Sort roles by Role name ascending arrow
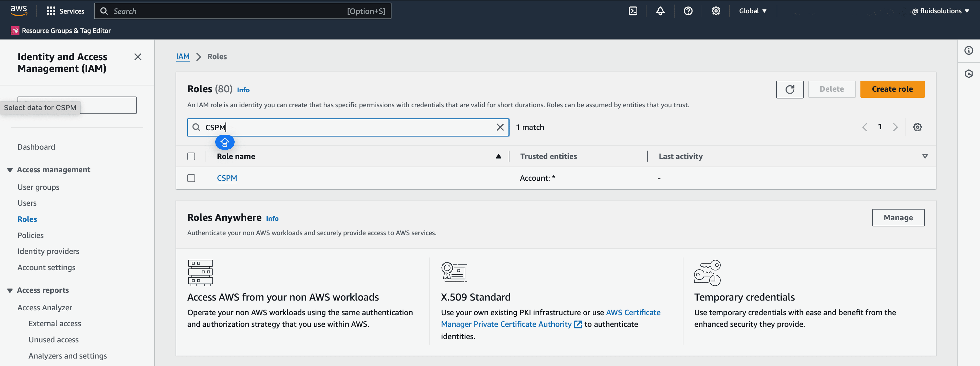This screenshot has width=980, height=366. [x=498, y=156]
